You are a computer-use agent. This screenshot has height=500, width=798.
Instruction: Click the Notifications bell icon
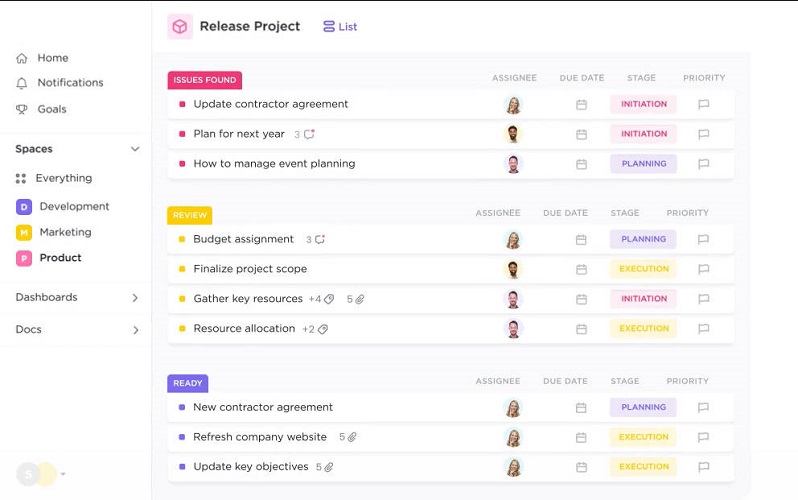click(x=21, y=83)
